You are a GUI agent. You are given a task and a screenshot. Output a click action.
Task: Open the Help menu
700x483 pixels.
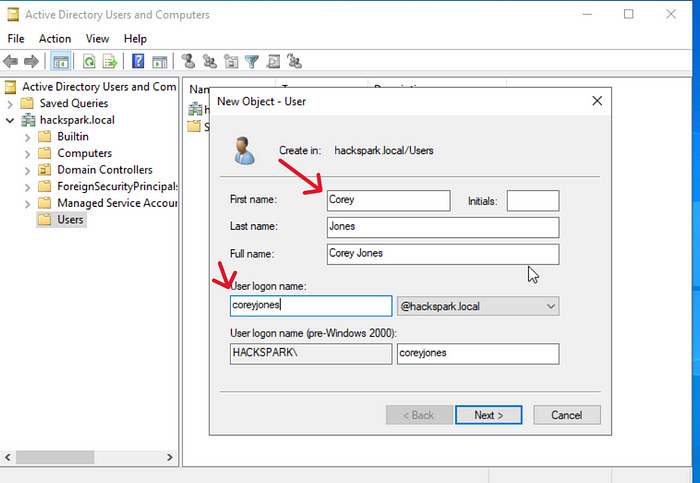[135, 39]
